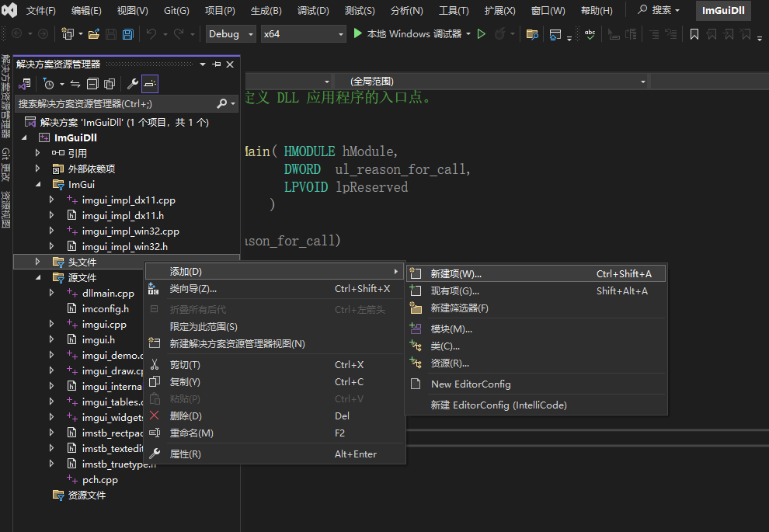The height and width of the screenshot is (532, 769).
Task: Open the Git 更改 side tab
Action: (5, 165)
